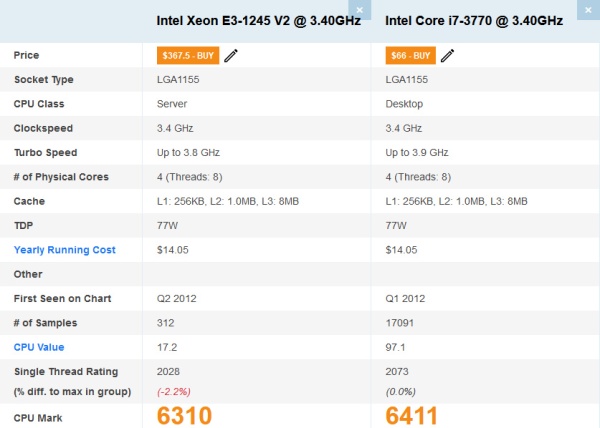
Task: Remove Intel Core i7-3770 column with X
Action: [588, 10]
